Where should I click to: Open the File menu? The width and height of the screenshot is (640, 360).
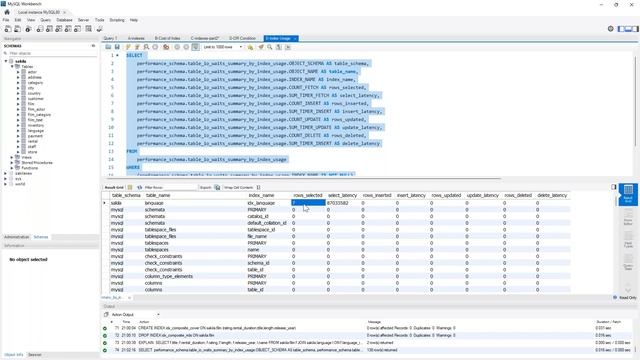tap(6, 20)
